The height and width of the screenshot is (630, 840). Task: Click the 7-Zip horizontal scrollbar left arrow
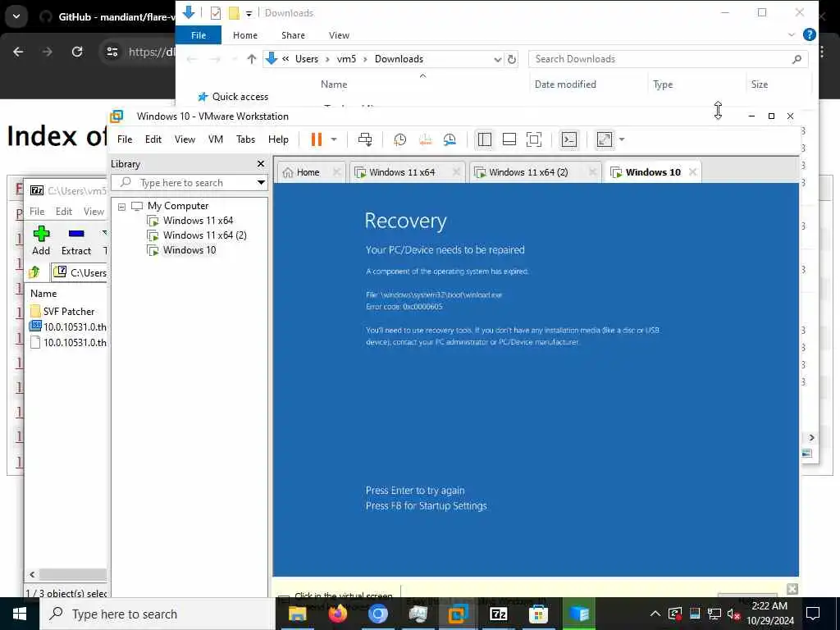click(x=32, y=574)
